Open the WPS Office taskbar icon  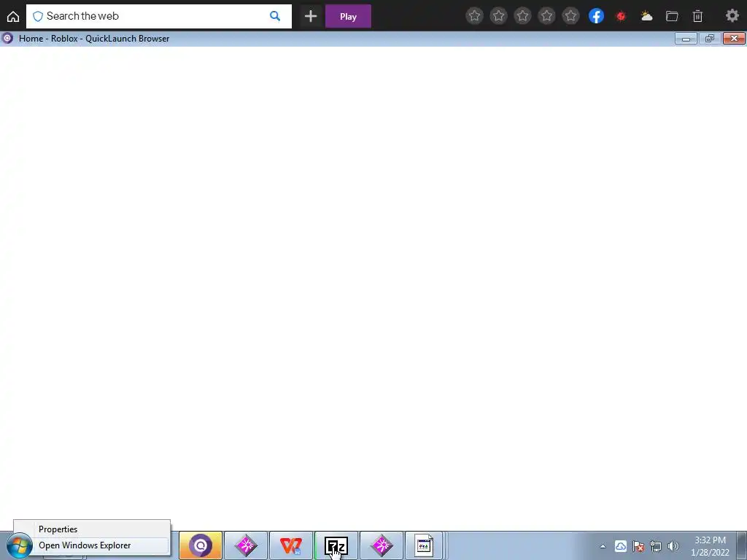pos(291,545)
